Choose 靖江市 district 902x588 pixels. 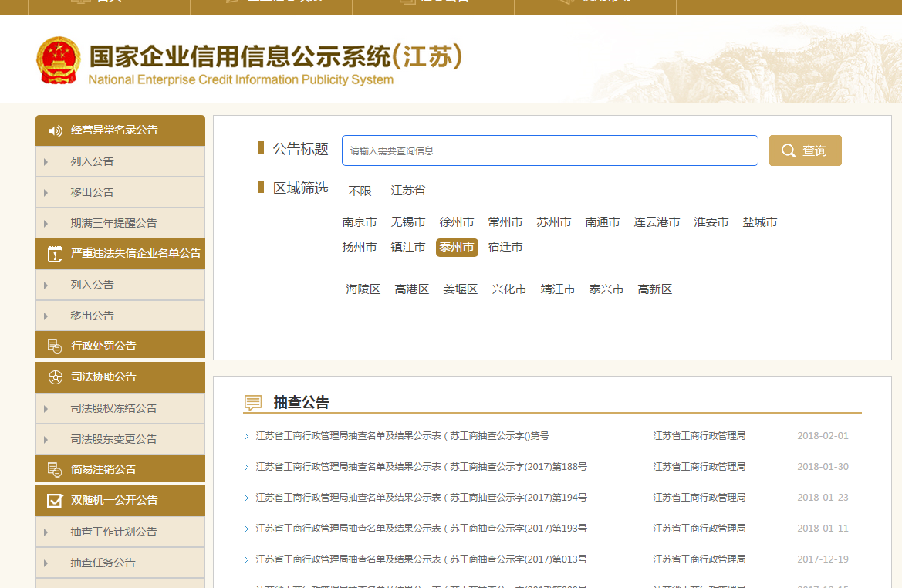click(x=557, y=289)
